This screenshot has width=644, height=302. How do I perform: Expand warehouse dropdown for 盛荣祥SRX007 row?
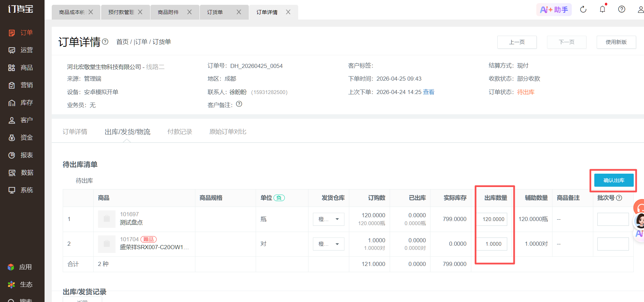coord(329,244)
